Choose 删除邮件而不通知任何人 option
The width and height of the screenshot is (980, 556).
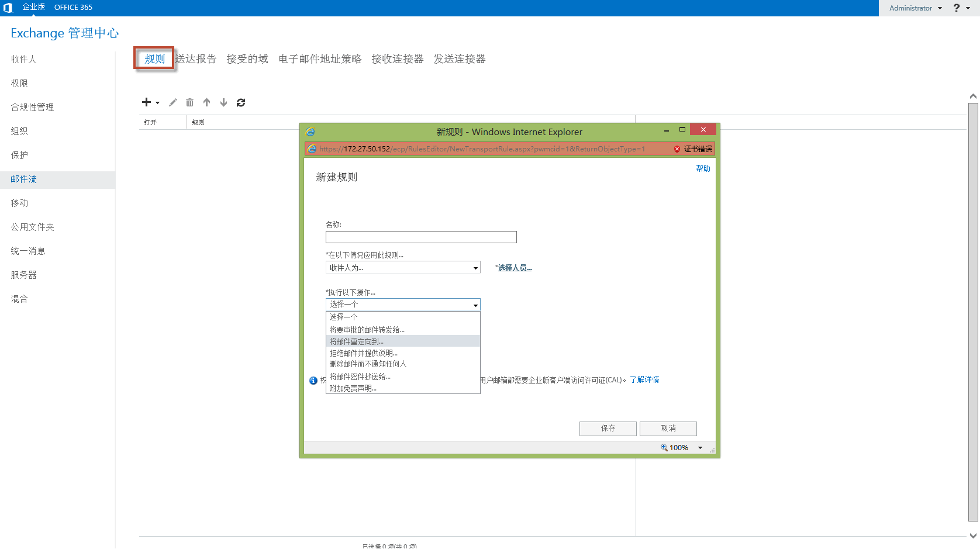pos(403,364)
